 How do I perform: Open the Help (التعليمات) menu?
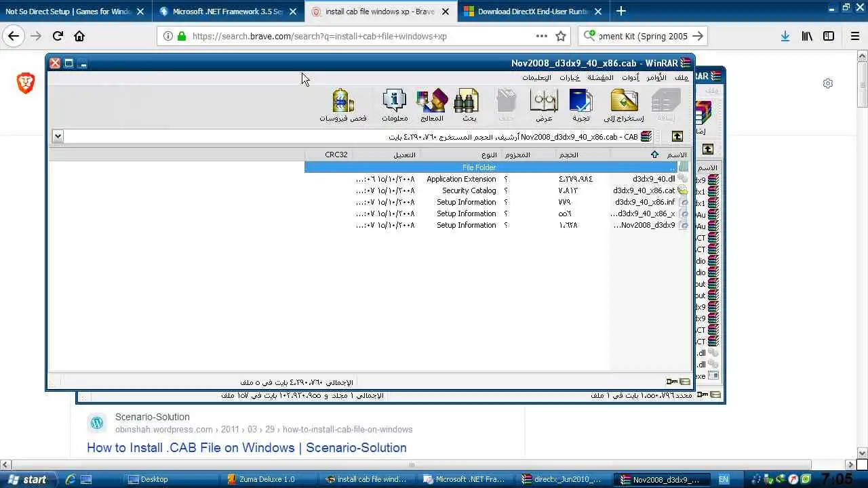[536, 77]
